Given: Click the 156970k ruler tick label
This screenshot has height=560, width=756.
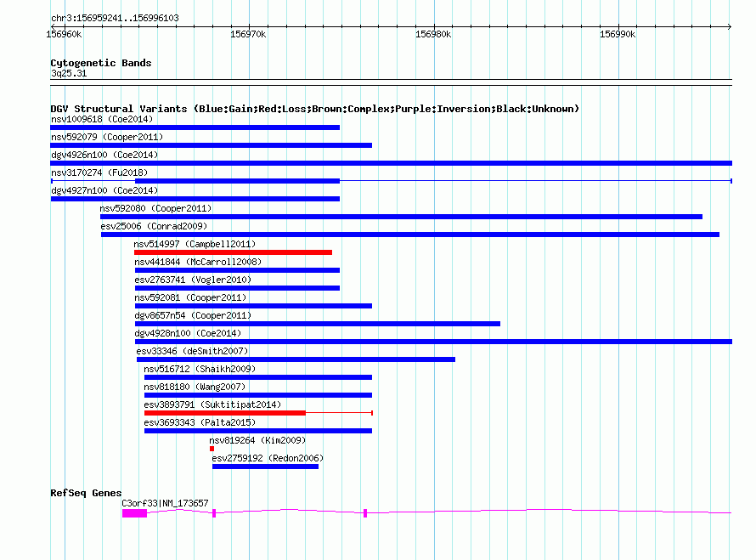Looking at the screenshot, I should pos(248,34).
